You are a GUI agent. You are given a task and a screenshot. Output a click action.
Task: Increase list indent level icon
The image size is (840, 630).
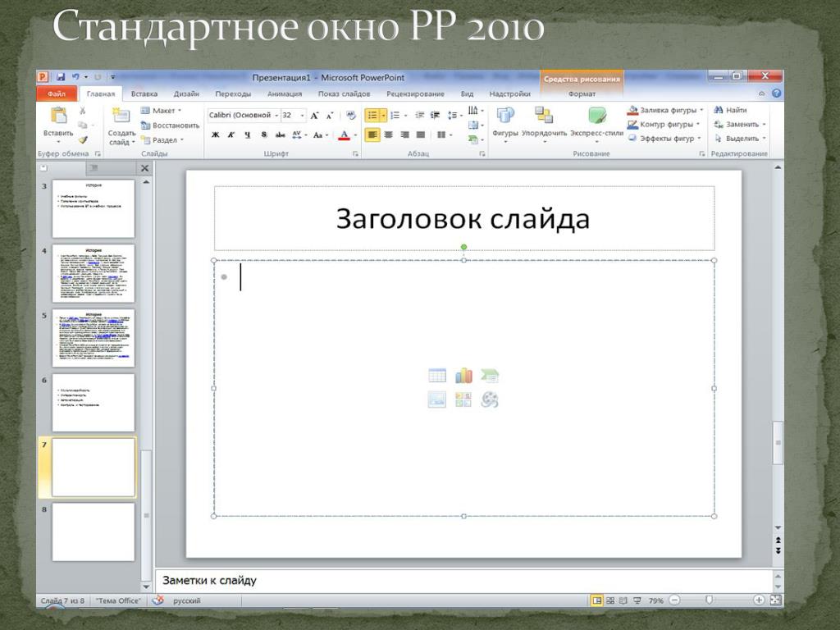pos(435,115)
